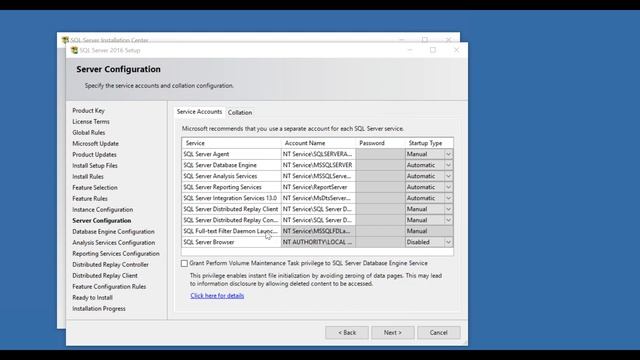Click the NT Service\MSSQLFDLa... account cell
The width and height of the screenshot is (640, 360).
pyautogui.click(x=318, y=231)
